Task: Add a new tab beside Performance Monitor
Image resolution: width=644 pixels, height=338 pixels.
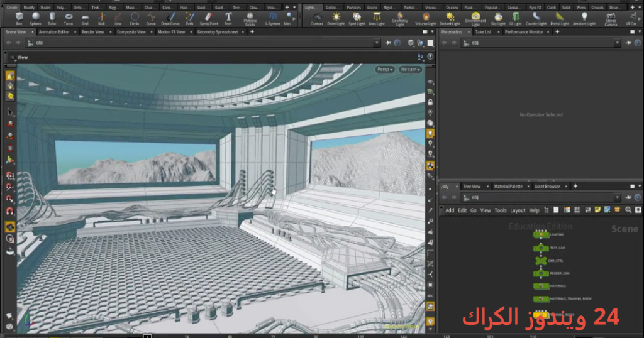Action: 557,31
